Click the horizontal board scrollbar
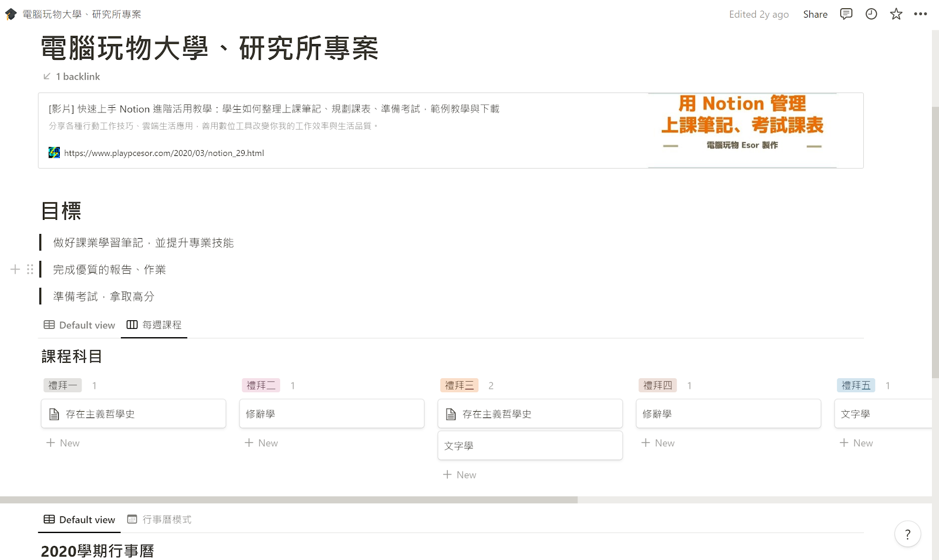The image size is (939, 560). [x=289, y=500]
